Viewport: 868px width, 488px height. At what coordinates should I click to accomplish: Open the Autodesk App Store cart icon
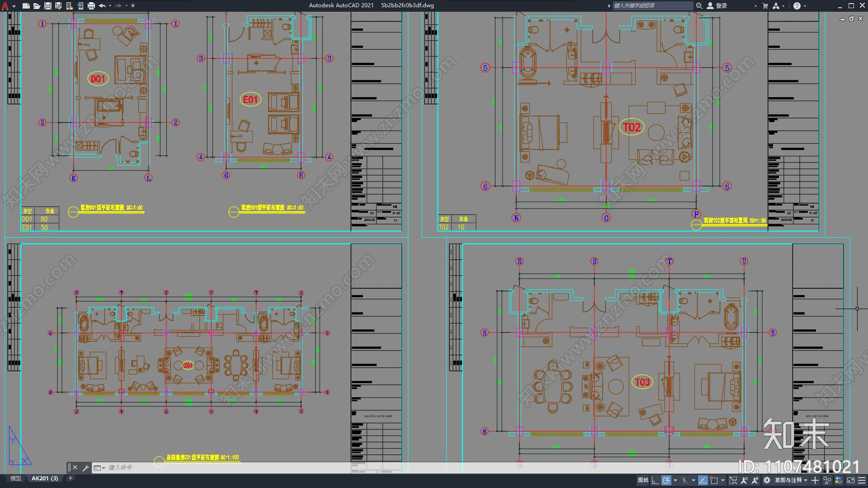765,5
